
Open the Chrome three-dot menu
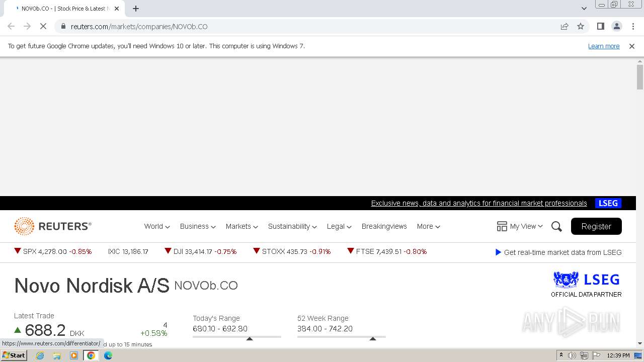pos(633,26)
